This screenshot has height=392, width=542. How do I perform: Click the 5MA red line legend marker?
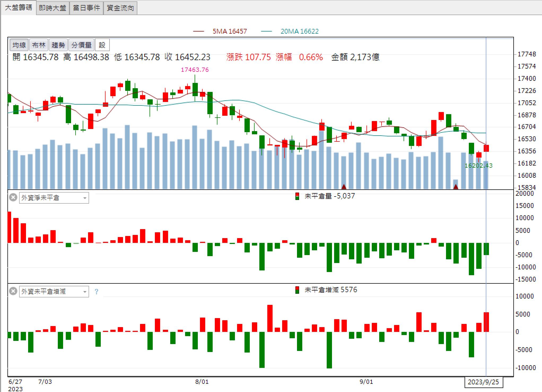click(199, 31)
